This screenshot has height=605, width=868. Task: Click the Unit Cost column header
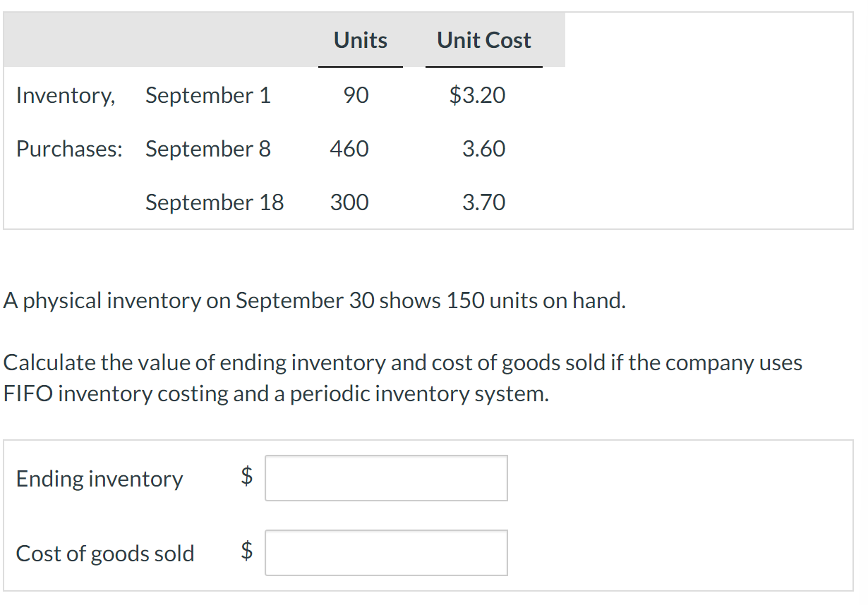(x=483, y=40)
